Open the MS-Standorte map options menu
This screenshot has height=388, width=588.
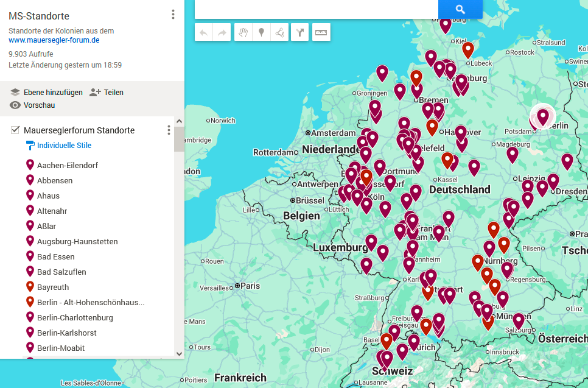coord(173,15)
